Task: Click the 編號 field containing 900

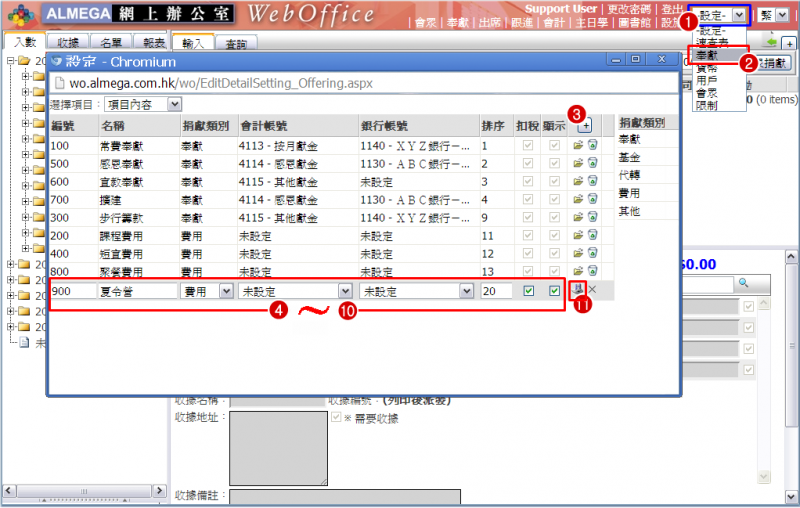Action: tap(73, 291)
